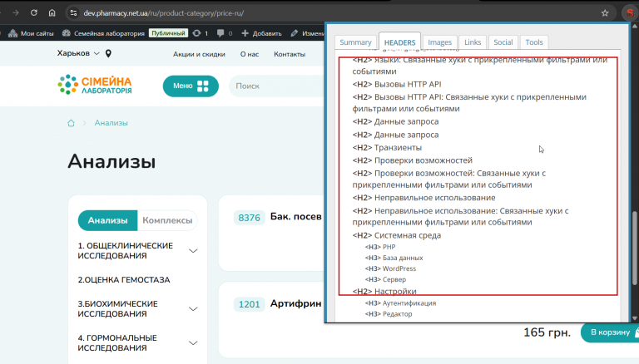This screenshot has height=364, width=639.
Task: Click the 1201 product code badge
Action: tap(249, 304)
